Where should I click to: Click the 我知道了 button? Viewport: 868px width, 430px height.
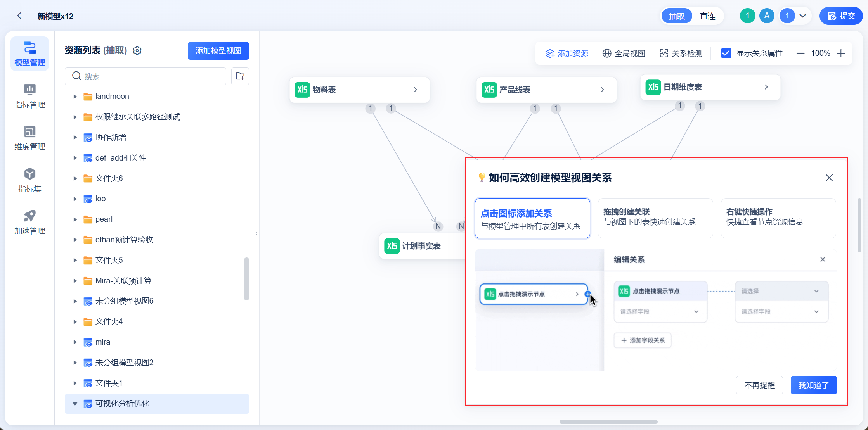pos(813,385)
